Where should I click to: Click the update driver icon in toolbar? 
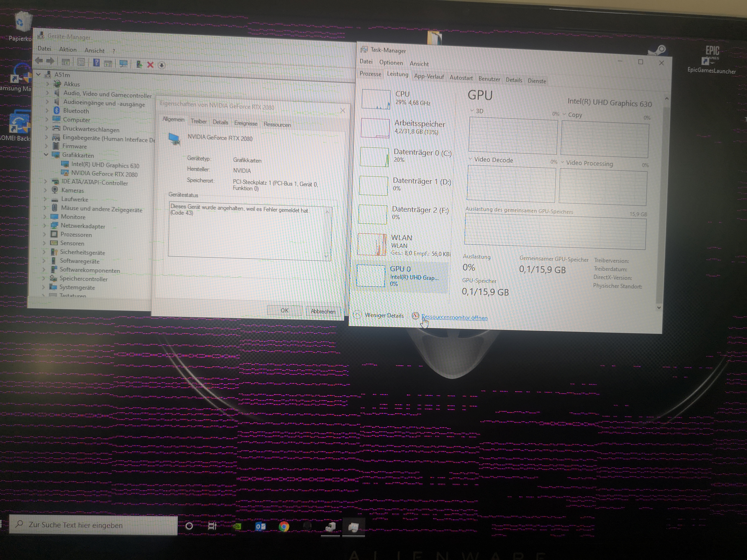139,64
